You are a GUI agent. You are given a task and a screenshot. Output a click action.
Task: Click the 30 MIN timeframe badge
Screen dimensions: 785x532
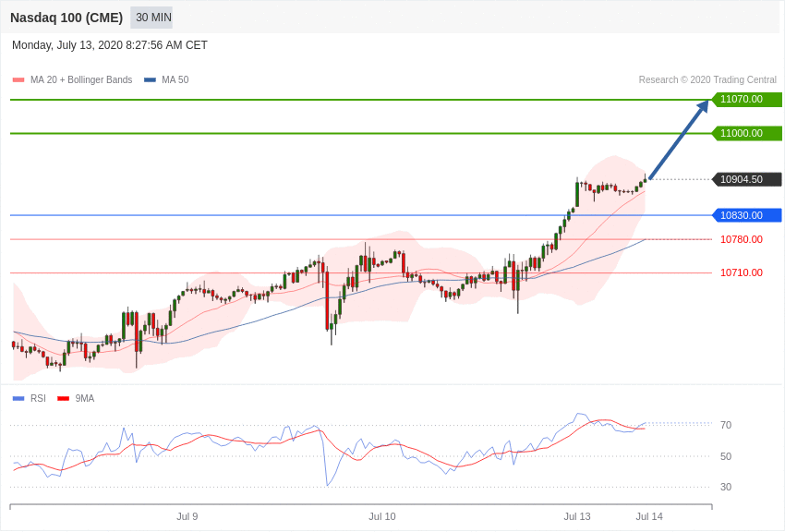151,18
